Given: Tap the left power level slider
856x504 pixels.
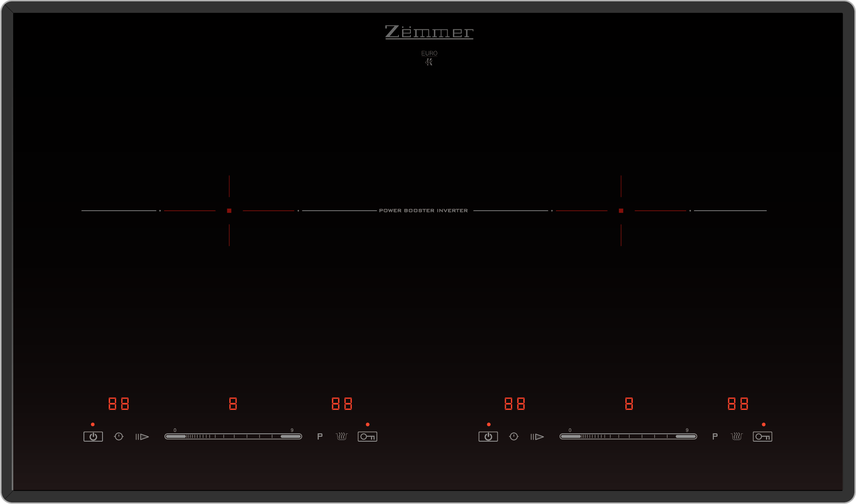Looking at the screenshot, I should 233,437.
